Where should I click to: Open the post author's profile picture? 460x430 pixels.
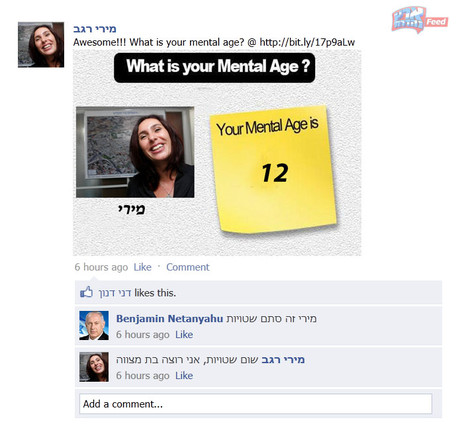pyautogui.click(x=41, y=45)
